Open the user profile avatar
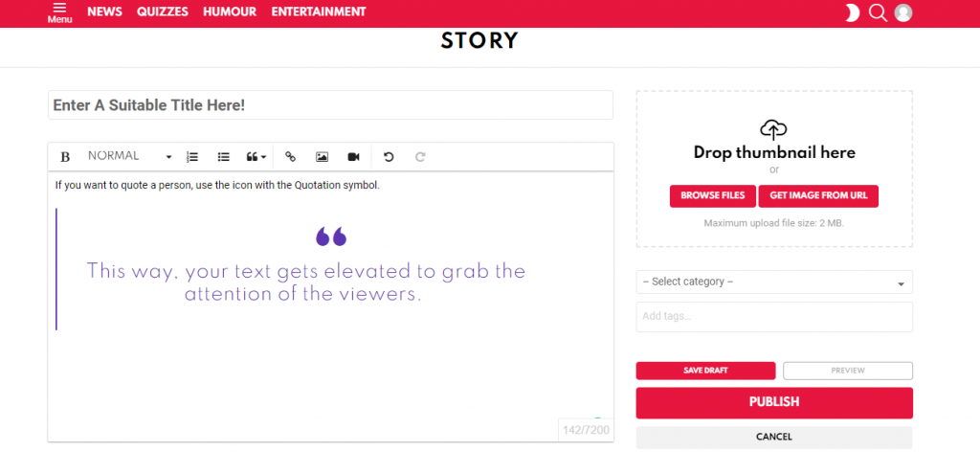980x452 pixels. point(903,12)
